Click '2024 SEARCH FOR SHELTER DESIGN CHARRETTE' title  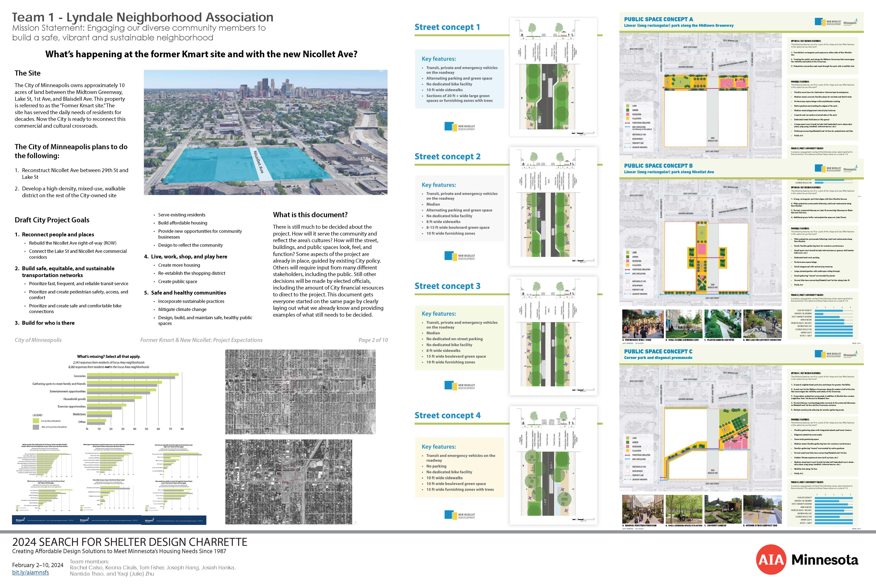[130, 542]
